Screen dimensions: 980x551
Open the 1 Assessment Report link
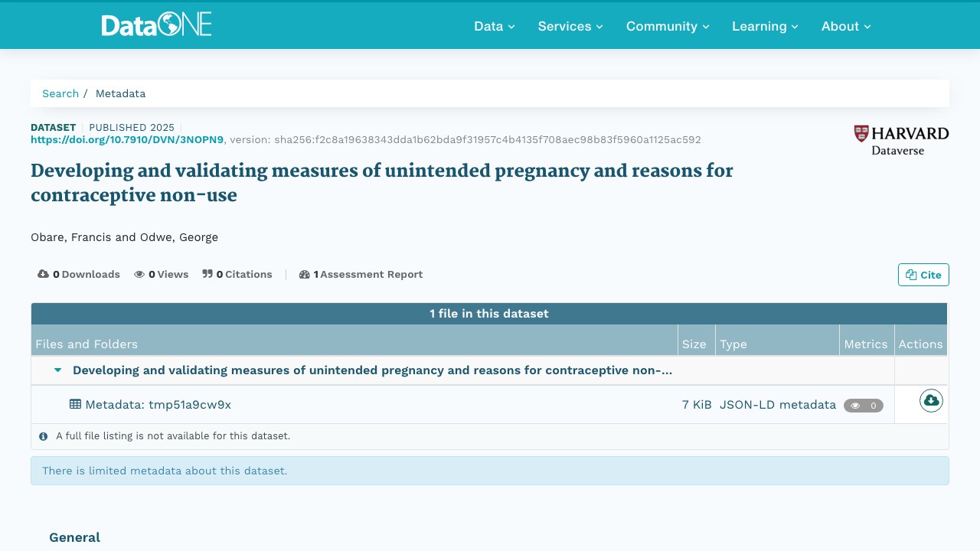click(361, 274)
